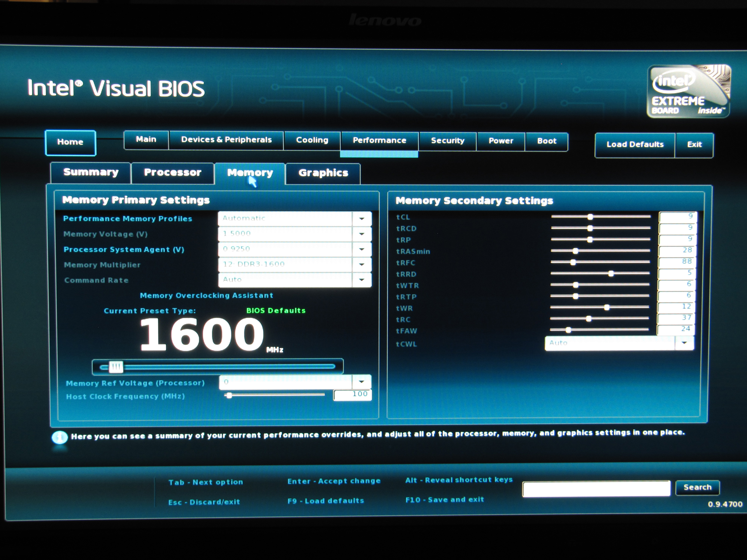Viewport: 747px width, 560px height.
Task: Click the tRFC value field showing 88
Action: click(x=677, y=262)
